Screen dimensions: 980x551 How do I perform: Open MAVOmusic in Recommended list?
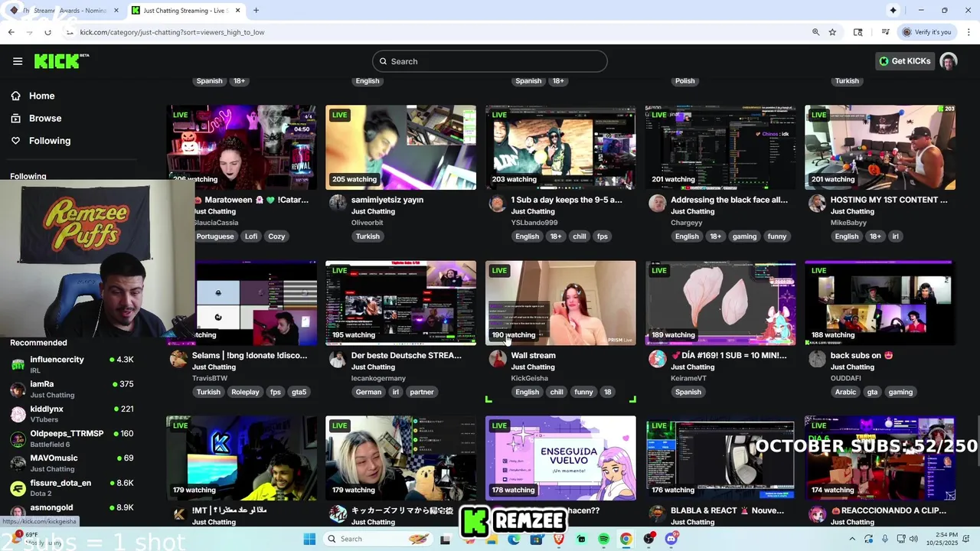pyautogui.click(x=73, y=463)
